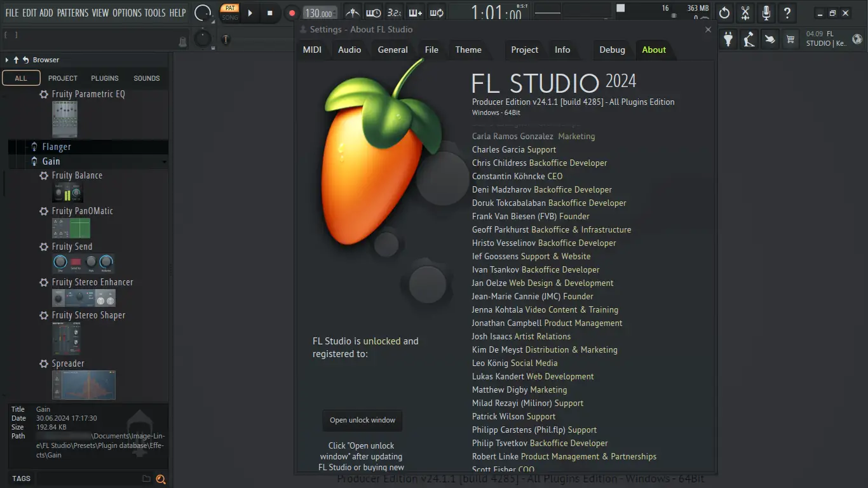Open the TOOLS menu
868x488 pixels.
pyautogui.click(x=155, y=13)
